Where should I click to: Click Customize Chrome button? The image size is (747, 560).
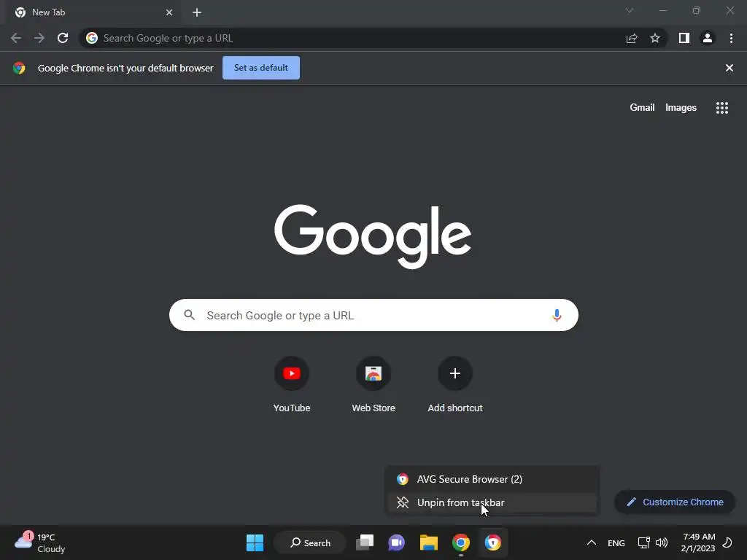click(x=675, y=502)
